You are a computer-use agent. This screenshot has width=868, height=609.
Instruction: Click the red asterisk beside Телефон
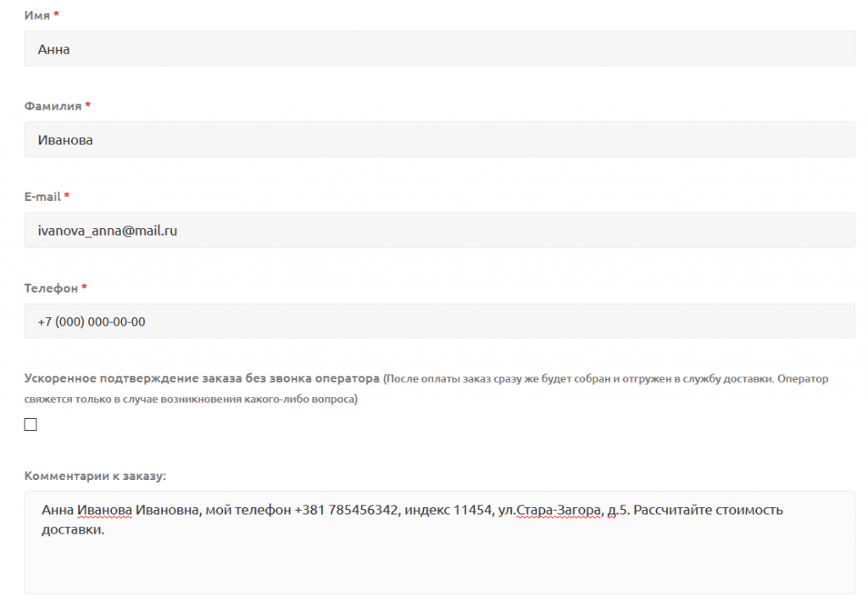[x=84, y=287]
